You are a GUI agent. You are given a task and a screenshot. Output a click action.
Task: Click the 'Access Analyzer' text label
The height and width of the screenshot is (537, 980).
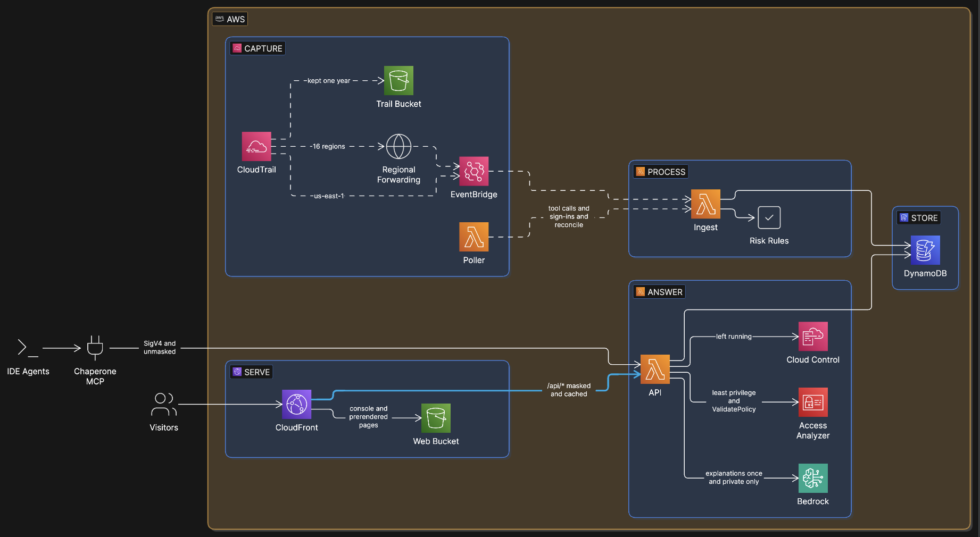813,430
